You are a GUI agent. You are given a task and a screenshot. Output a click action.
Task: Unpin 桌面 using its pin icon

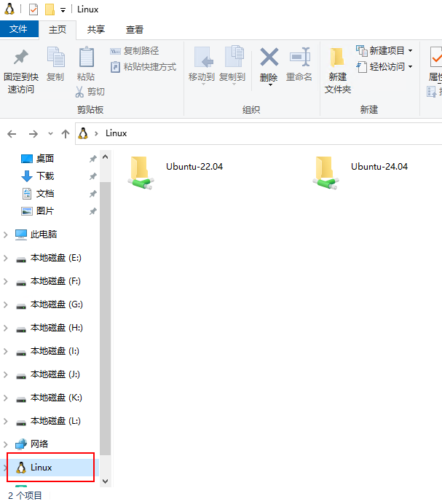click(93, 159)
